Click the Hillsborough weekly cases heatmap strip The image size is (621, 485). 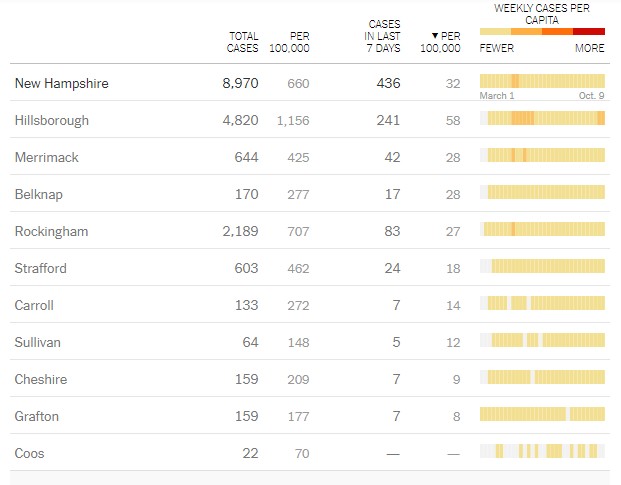click(542, 118)
